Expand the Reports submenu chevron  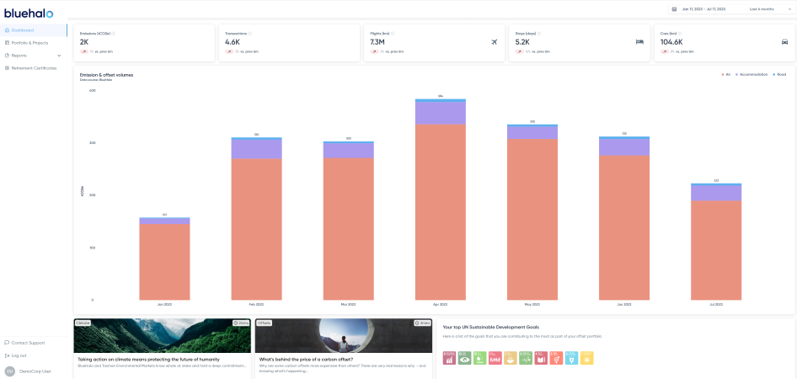click(59, 55)
